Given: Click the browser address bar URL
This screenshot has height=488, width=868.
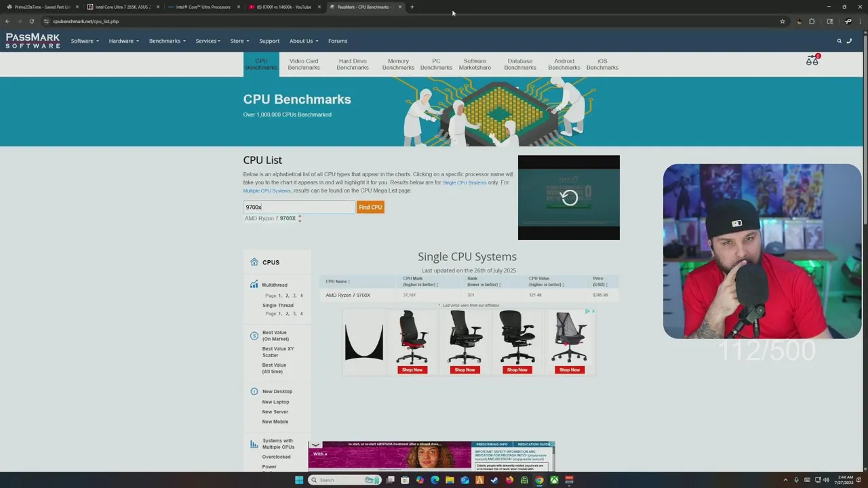Looking at the screenshot, I should pos(85,21).
